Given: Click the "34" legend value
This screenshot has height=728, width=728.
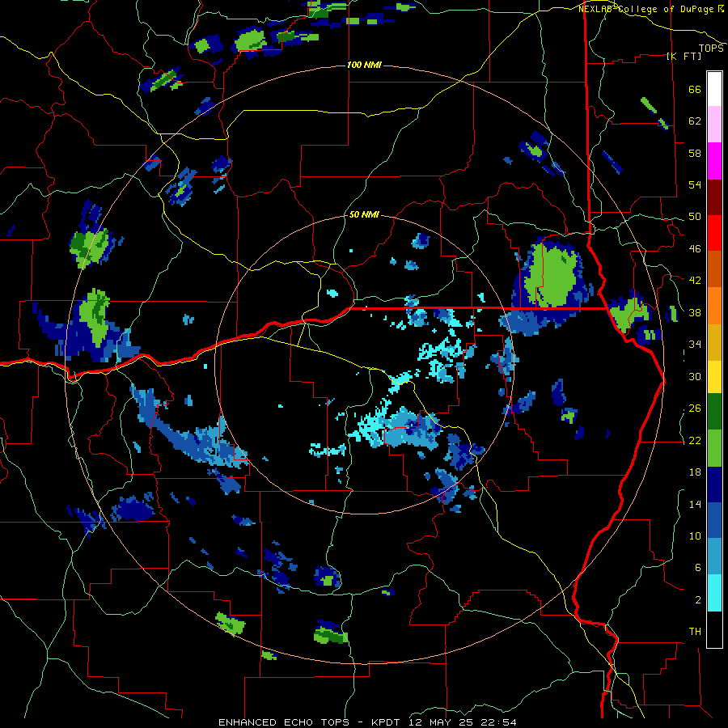Looking at the screenshot, I should click(695, 345).
